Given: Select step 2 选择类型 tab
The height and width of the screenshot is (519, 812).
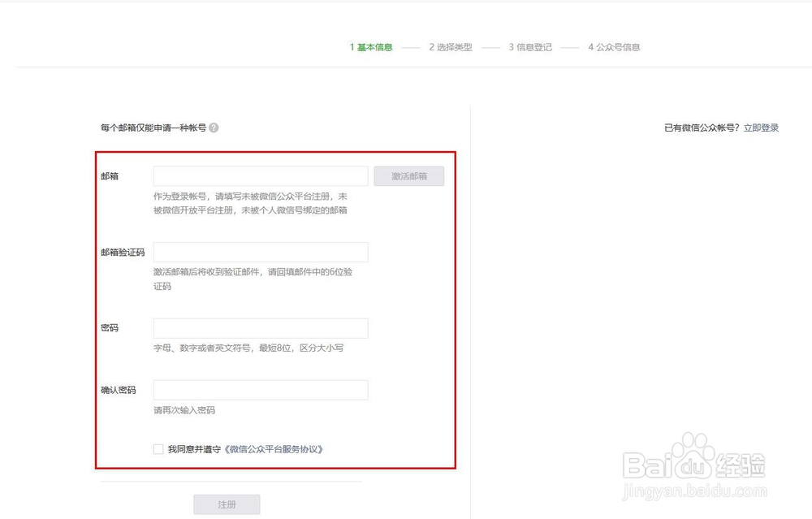Looking at the screenshot, I should 451,47.
